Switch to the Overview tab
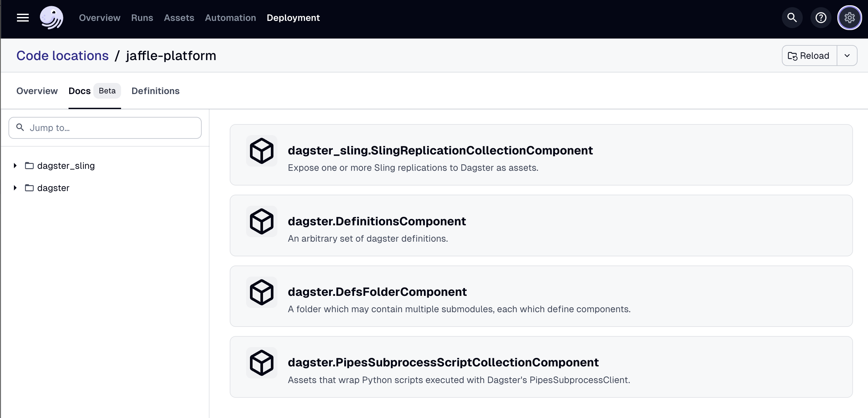868x418 pixels. click(37, 91)
